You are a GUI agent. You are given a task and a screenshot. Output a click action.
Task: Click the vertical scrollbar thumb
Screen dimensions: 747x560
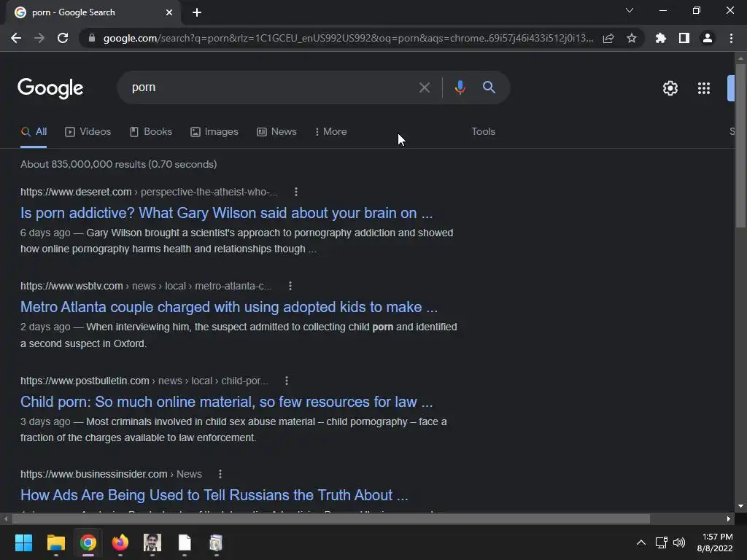tap(740, 147)
